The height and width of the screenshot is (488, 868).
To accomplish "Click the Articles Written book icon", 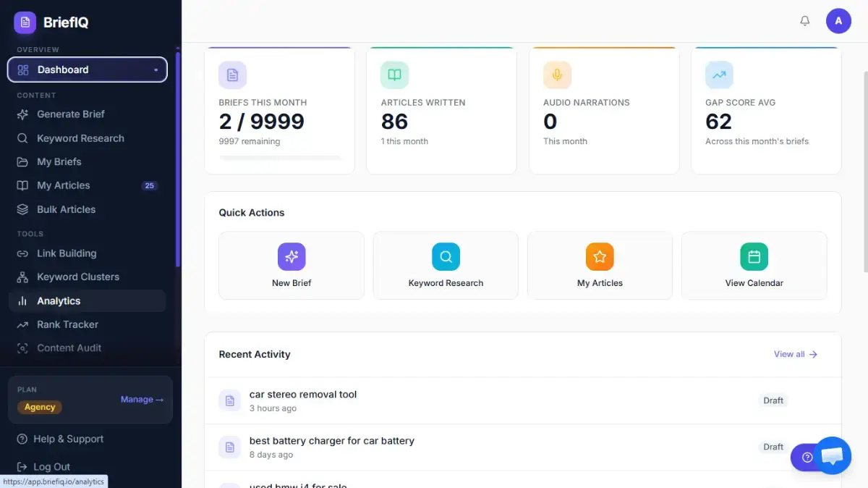I will click(x=395, y=75).
